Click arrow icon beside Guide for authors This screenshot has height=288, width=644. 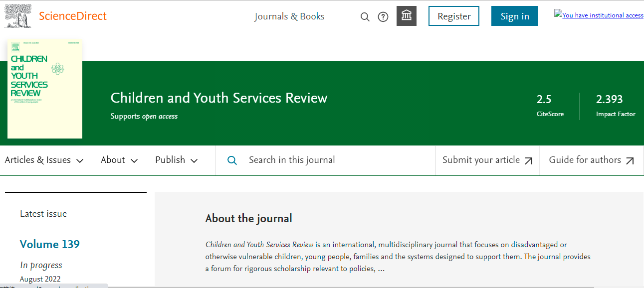tap(630, 161)
